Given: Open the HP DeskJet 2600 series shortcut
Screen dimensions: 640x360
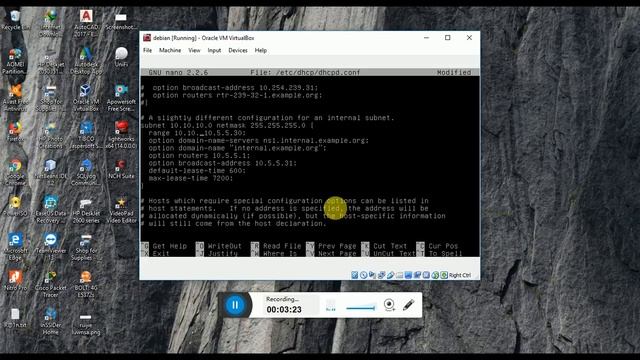Looking at the screenshot, I should 86,210.
